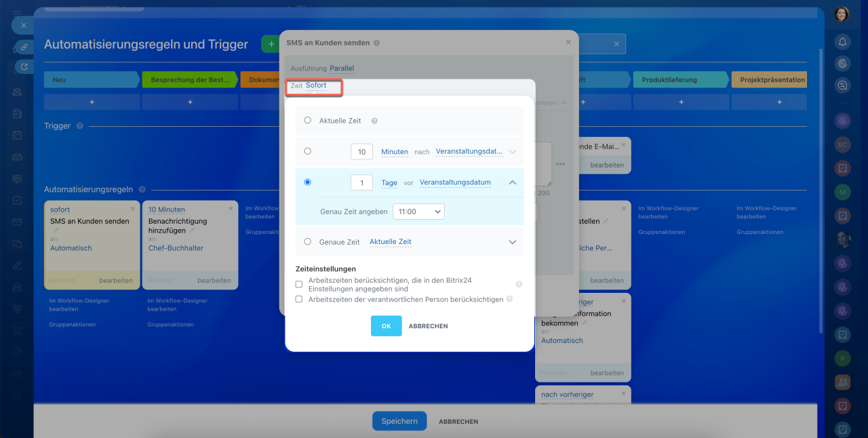
Task: Click the copy link chain icon
Action: tap(24, 47)
